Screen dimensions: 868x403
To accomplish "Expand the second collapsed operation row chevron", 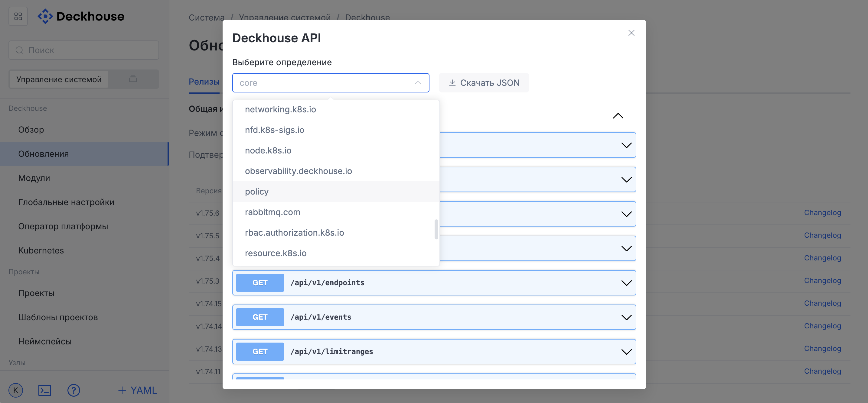I will click(x=626, y=180).
